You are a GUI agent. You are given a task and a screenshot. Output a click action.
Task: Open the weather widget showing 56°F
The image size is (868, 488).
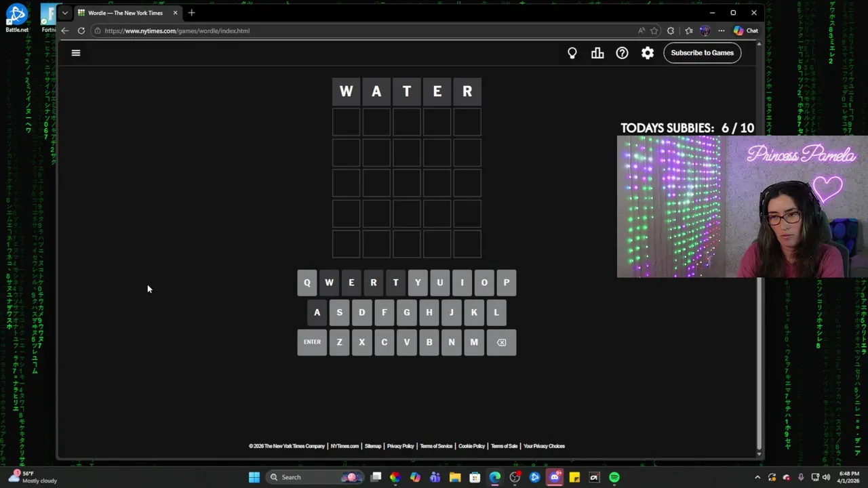click(34, 477)
